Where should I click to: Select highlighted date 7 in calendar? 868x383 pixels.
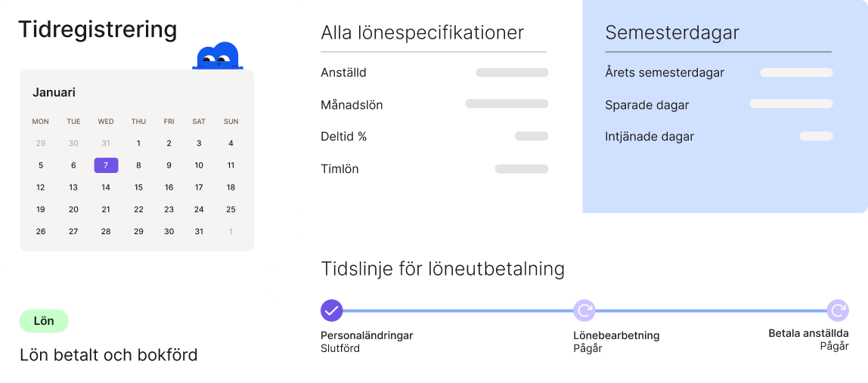point(106,165)
